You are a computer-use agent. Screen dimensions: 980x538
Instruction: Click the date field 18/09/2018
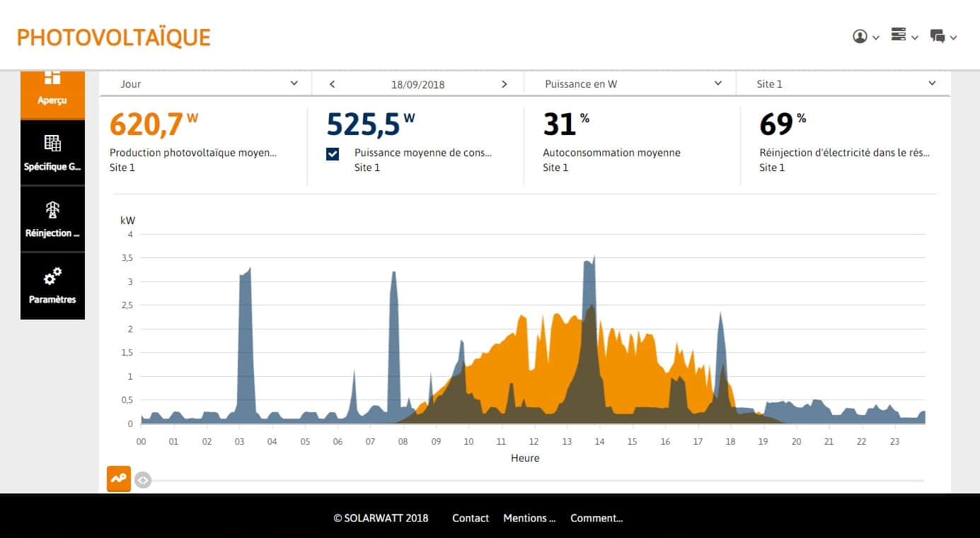click(417, 84)
